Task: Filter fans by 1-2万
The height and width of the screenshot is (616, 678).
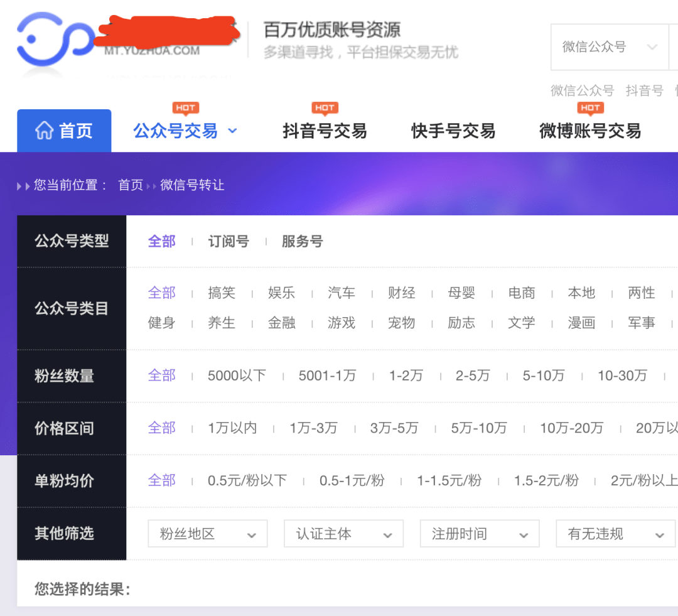Action: tap(406, 376)
